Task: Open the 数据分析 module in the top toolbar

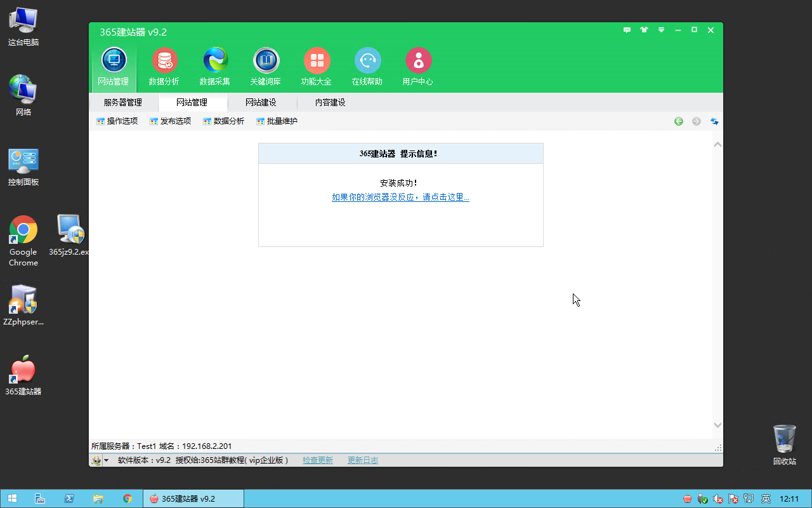Action: click(x=164, y=67)
